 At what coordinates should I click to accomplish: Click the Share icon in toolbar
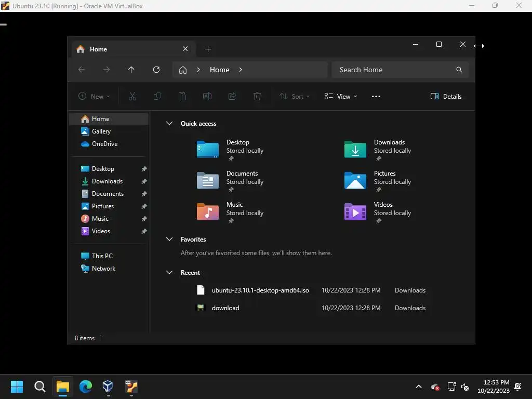(232, 96)
